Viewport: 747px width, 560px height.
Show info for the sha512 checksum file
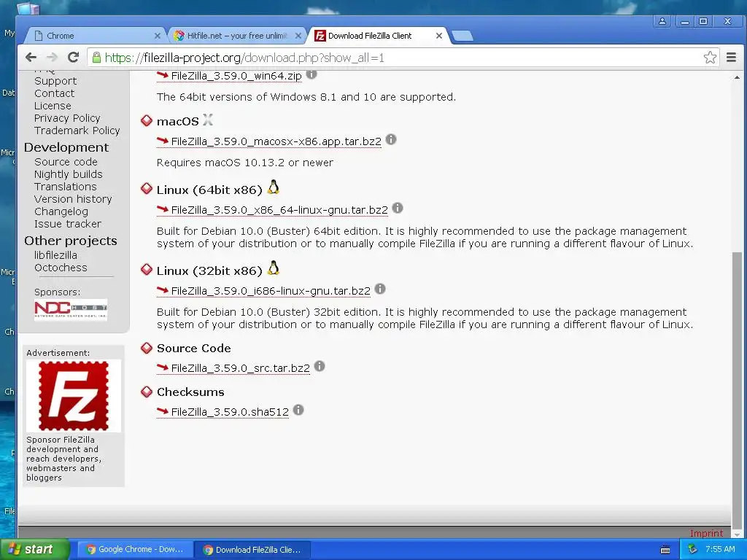[298, 410]
